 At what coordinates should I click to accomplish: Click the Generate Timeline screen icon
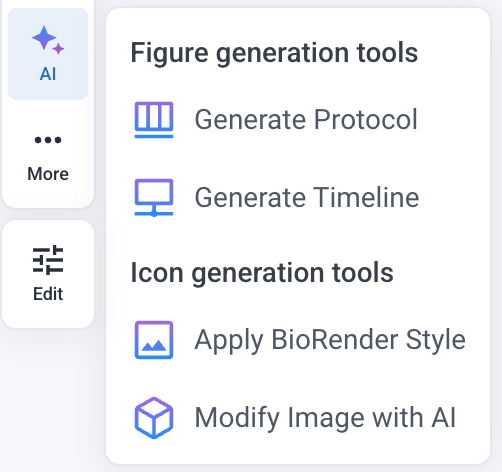[154, 197]
